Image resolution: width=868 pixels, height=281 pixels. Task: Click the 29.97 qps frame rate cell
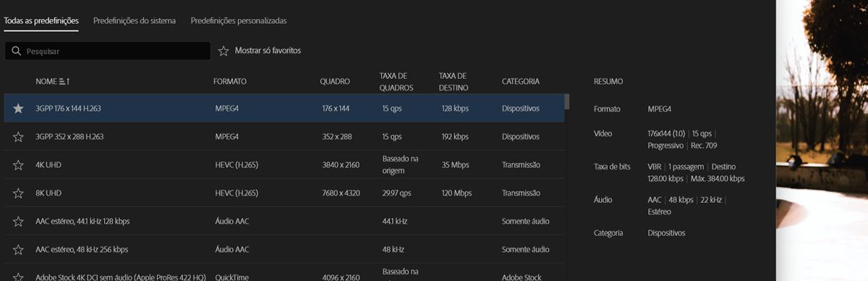pyautogui.click(x=396, y=193)
